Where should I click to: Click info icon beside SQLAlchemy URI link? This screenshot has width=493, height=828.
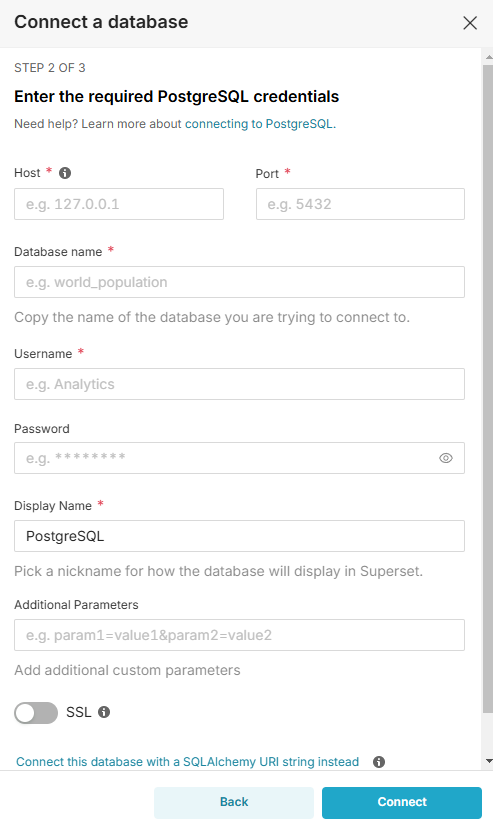(x=379, y=762)
